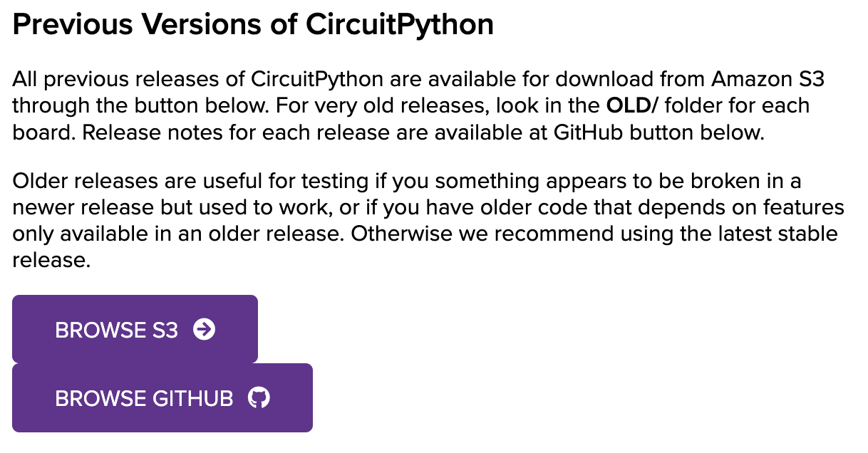Select the BROWSE GITHUB label text
The width and height of the screenshot is (868, 453).
[x=143, y=397]
